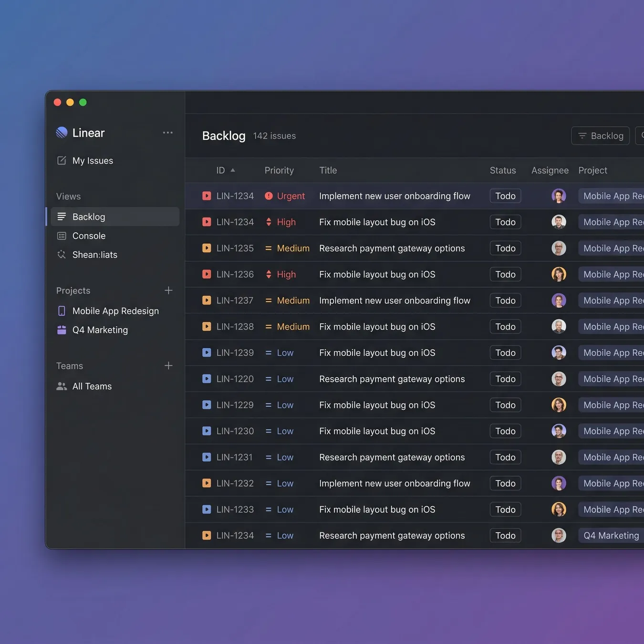Click the Backlog filter button
This screenshot has height=644, width=644.
coord(601,136)
